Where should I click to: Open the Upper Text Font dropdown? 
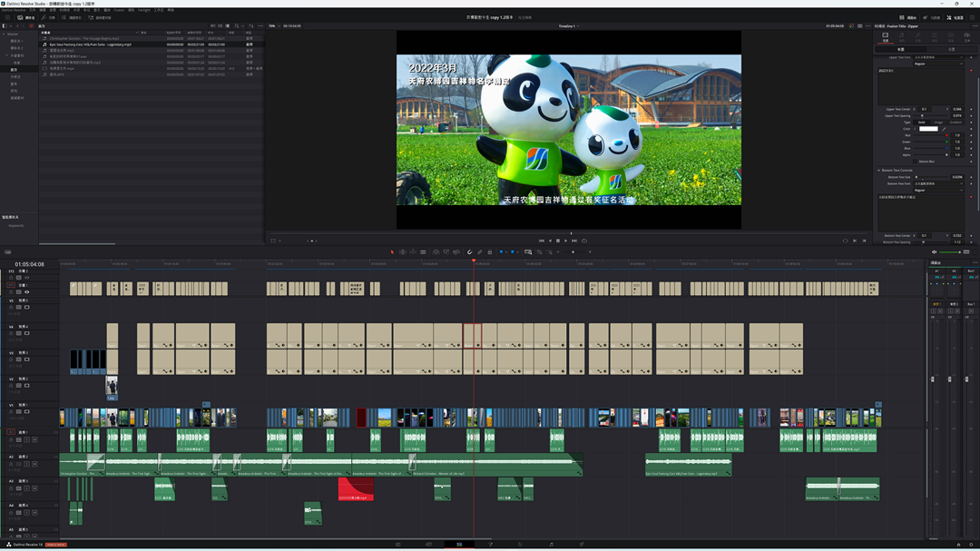pos(938,57)
